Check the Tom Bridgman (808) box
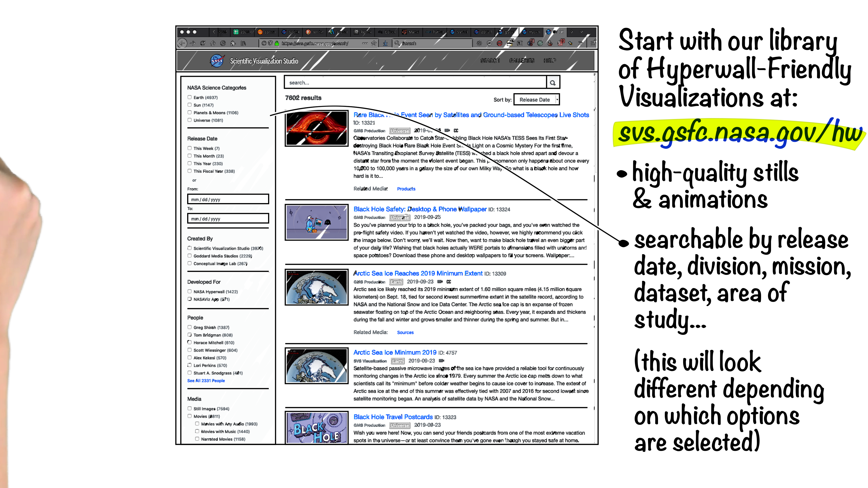 pyautogui.click(x=189, y=335)
